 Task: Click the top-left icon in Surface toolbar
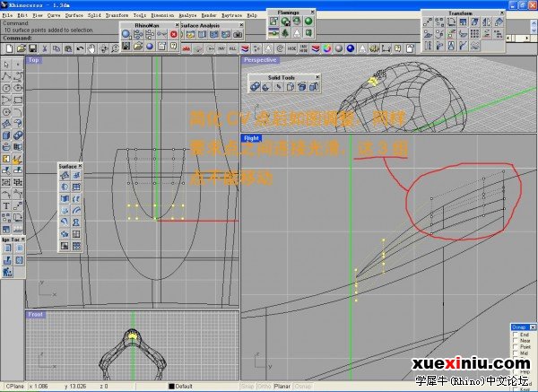(65, 176)
